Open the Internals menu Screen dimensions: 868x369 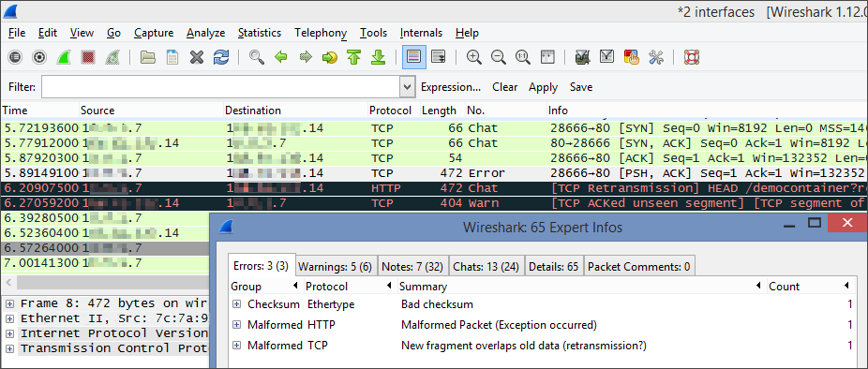[421, 33]
